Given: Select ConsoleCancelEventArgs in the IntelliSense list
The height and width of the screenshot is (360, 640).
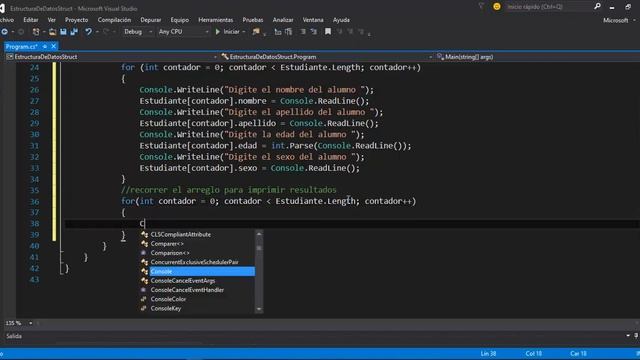Looking at the screenshot, I should coord(183,281).
